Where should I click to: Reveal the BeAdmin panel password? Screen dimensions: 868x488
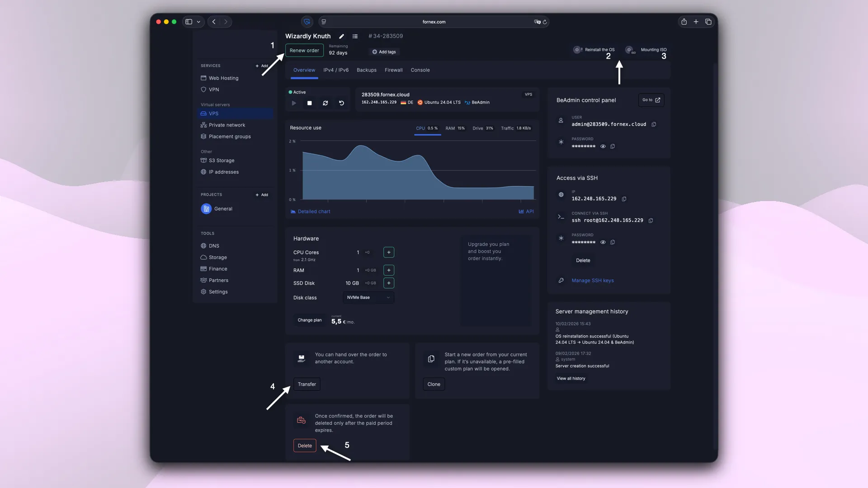[x=603, y=146]
